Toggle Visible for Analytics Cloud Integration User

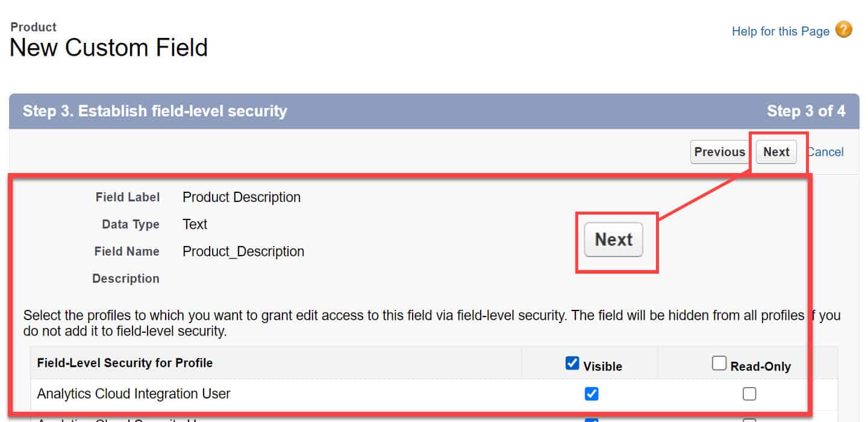[592, 394]
